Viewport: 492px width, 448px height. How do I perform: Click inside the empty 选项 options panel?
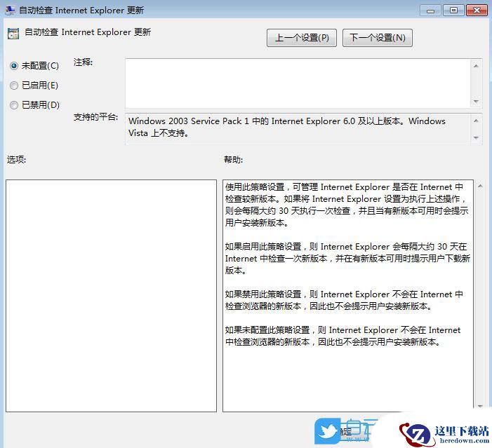pyautogui.click(x=111, y=295)
